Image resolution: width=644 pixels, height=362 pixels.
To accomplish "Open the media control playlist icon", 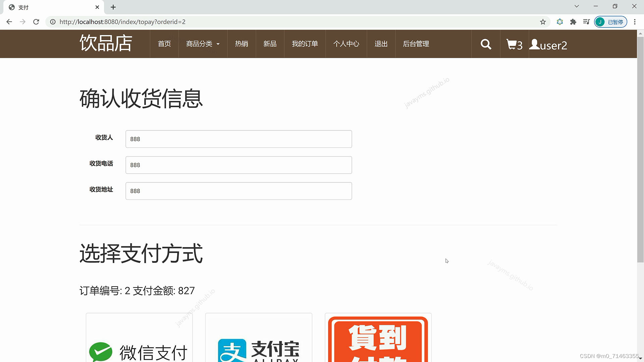I will (586, 22).
